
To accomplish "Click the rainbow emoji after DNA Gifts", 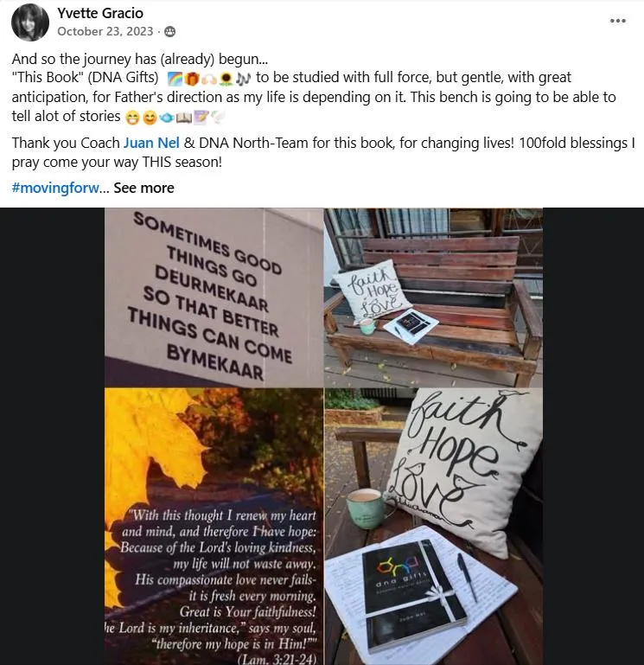I will tap(175, 79).
